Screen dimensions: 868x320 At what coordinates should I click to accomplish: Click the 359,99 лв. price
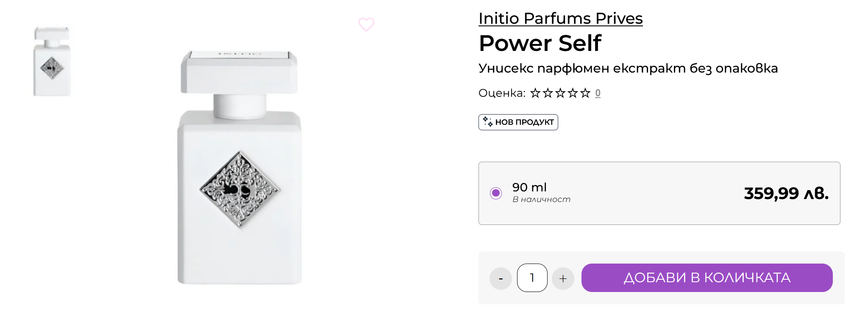(x=786, y=194)
